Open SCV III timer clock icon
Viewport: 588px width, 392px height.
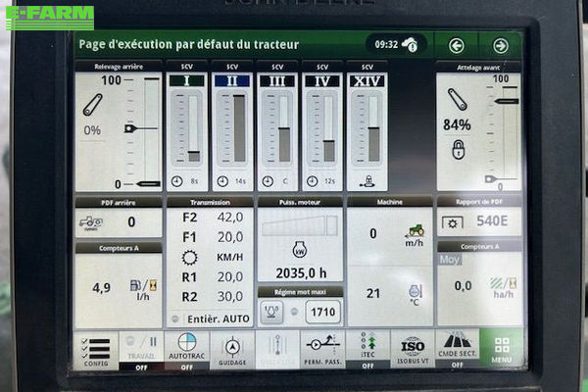click(268, 181)
